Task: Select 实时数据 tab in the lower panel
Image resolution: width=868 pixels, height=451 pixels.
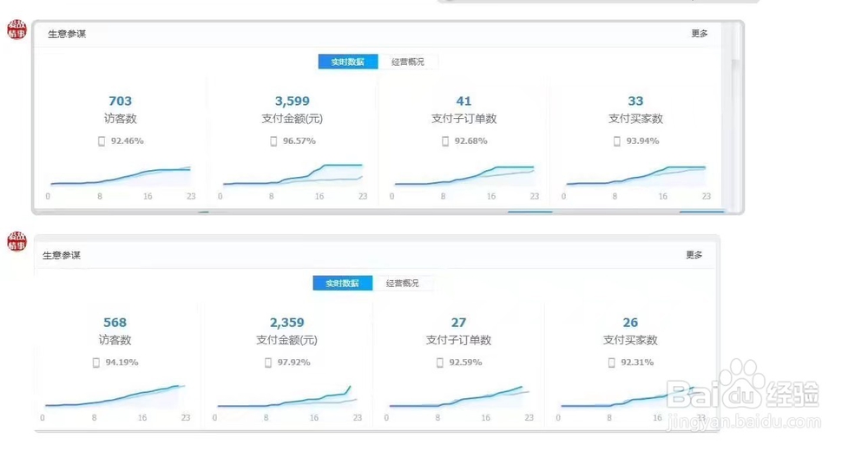Action: (342, 283)
